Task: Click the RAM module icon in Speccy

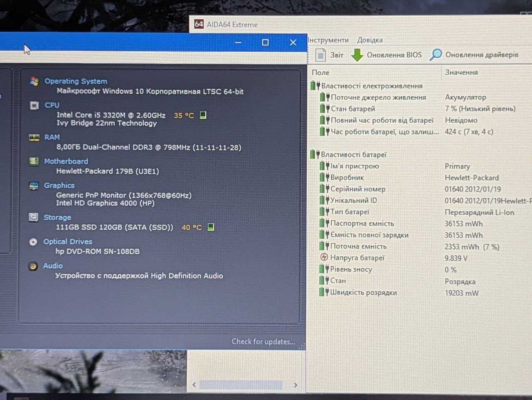Action: 34,137
